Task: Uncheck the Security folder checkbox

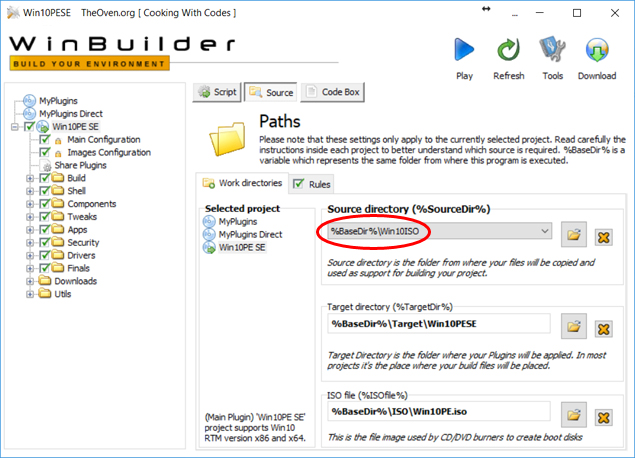Action: click(45, 243)
